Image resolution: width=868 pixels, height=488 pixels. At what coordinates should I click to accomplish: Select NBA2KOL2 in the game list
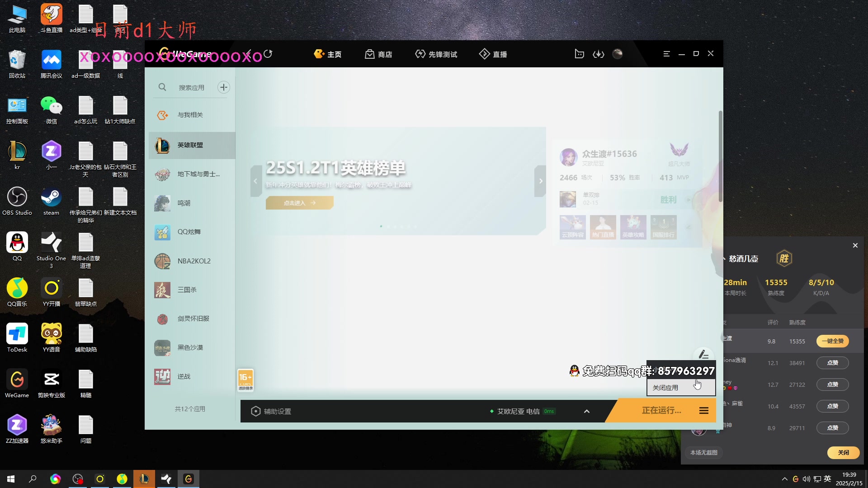[192, 261]
